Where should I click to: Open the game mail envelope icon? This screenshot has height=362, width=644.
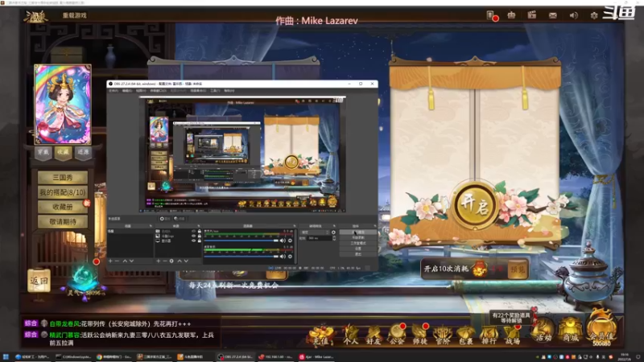[x=553, y=15]
